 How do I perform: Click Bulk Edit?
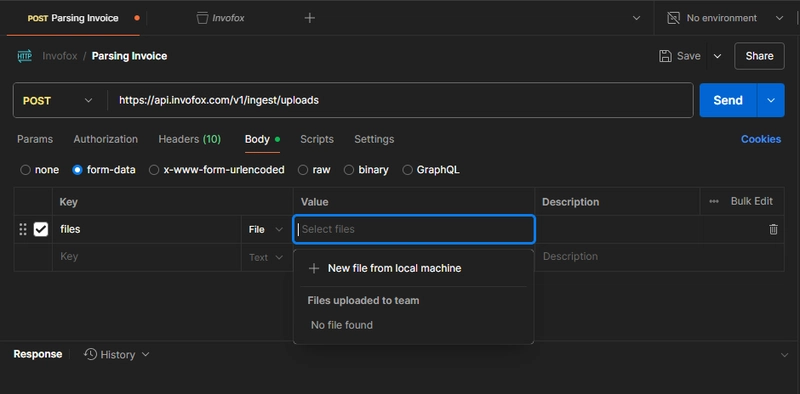pyautogui.click(x=752, y=201)
